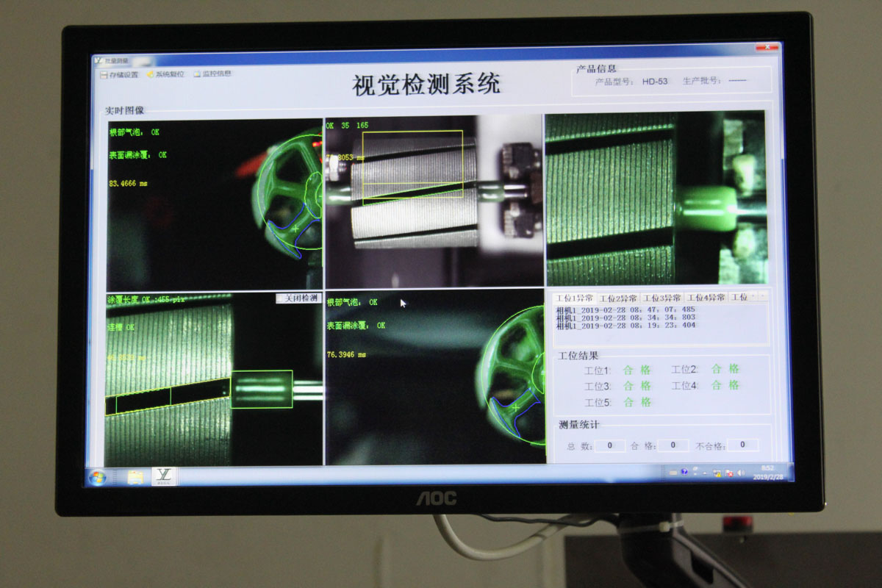Screen dimensions: 882x588
Task: Open File Explorer from the taskbar
Action: click(135, 478)
